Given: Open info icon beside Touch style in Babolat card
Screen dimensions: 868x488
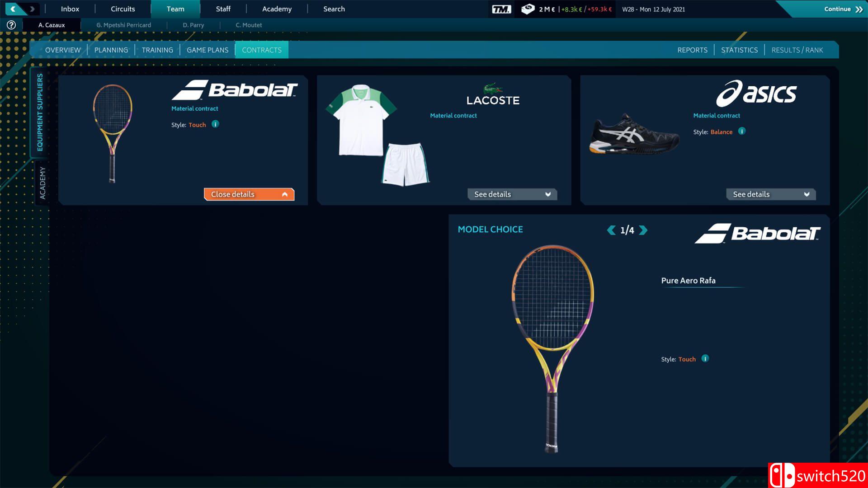Looking at the screenshot, I should pyautogui.click(x=215, y=124).
